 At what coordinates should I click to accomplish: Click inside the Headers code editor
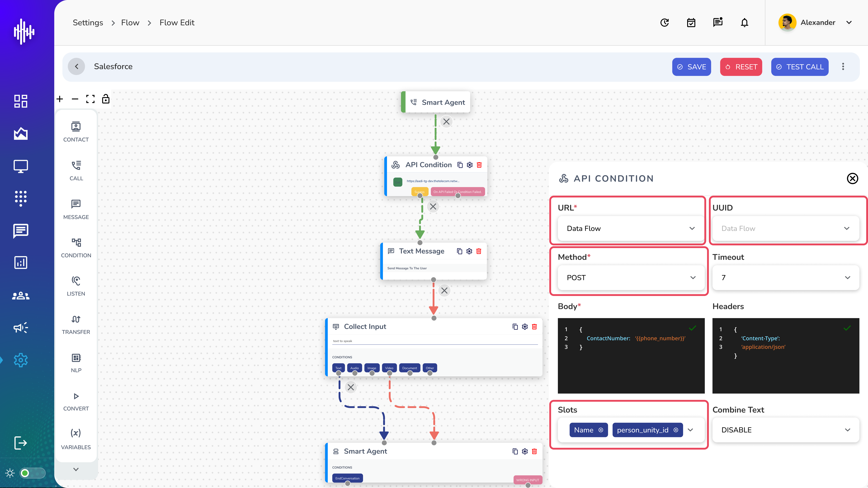[785, 356]
